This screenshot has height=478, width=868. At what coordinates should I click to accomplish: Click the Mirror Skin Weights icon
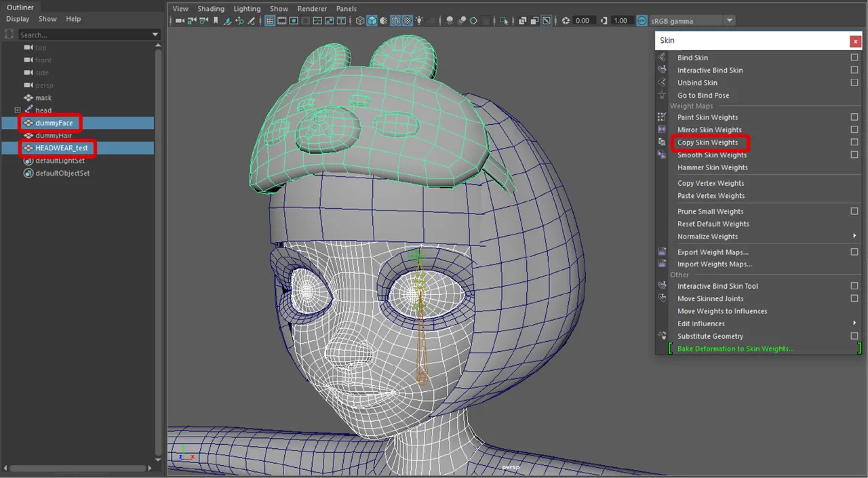(662, 130)
